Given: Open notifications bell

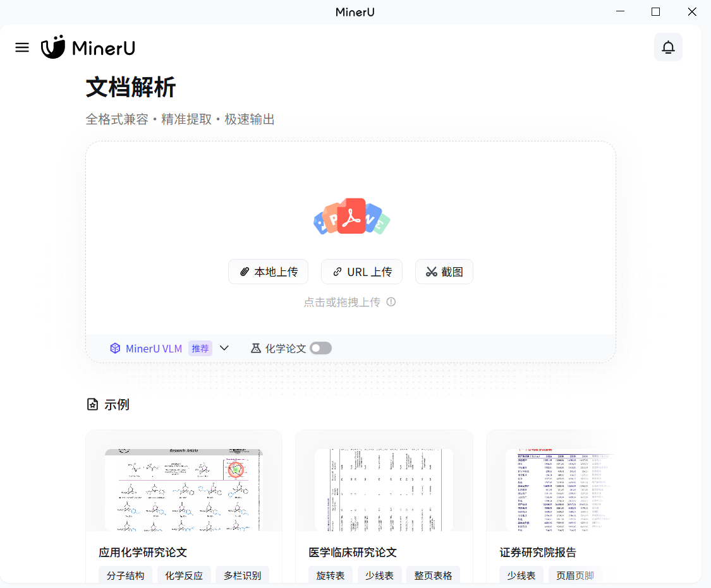Looking at the screenshot, I should [x=668, y=47].
